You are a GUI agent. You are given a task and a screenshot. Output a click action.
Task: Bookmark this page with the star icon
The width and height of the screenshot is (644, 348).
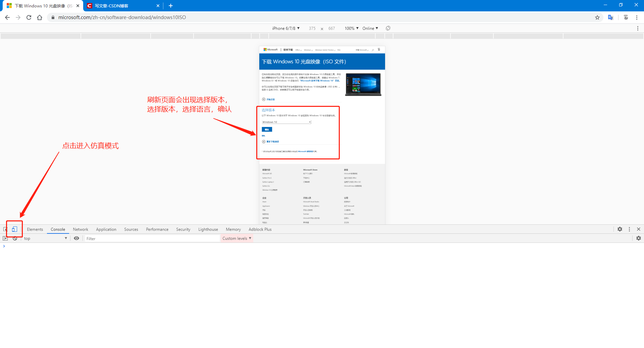pyautogui.click(x=597, y=17)
